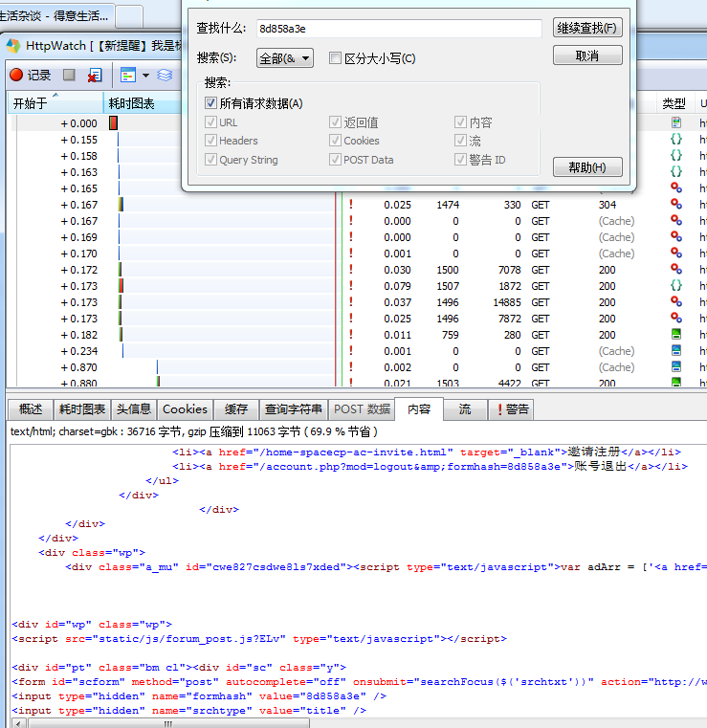The image size is (707, 728).
Task: Select the curly-brace type icon at +0.155
Action: [676, 139]
